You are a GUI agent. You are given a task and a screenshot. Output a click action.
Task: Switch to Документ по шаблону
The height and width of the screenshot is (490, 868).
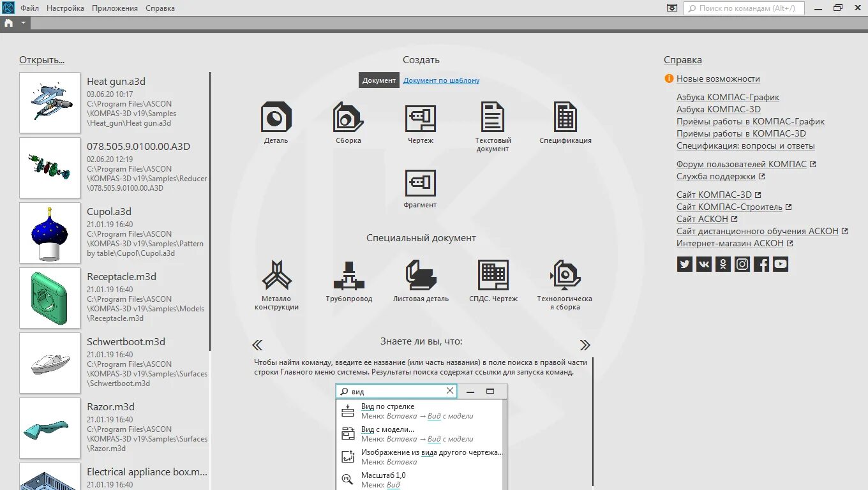[441, 80]
